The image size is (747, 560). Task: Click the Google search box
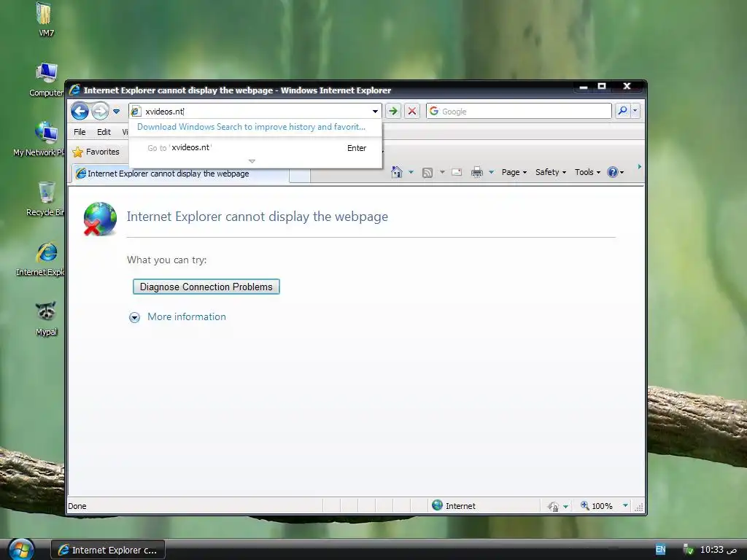click(x=519, y=112)
